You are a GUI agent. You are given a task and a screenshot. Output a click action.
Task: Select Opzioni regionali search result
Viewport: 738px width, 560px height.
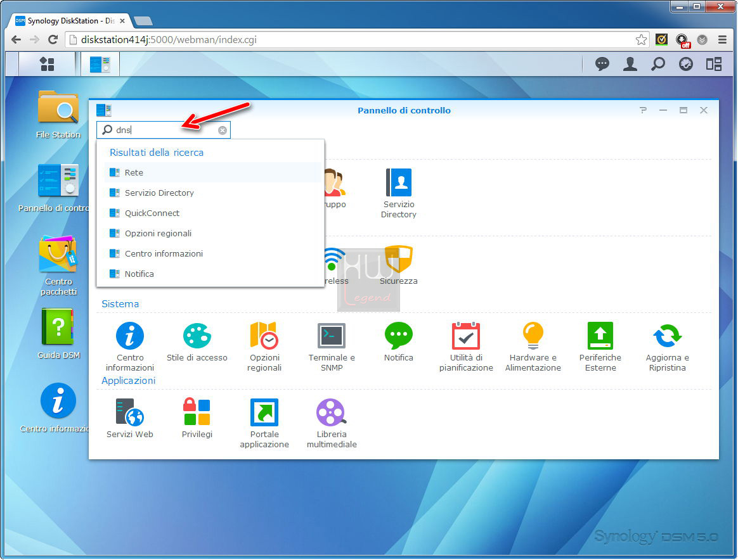[x=213, y=233]
